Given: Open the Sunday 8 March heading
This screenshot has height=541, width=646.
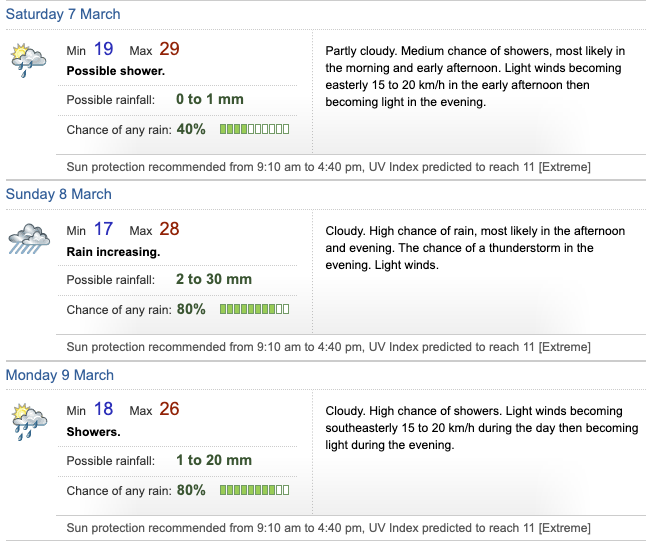Looking at the screenshot, I should click(x=59, y=194).
